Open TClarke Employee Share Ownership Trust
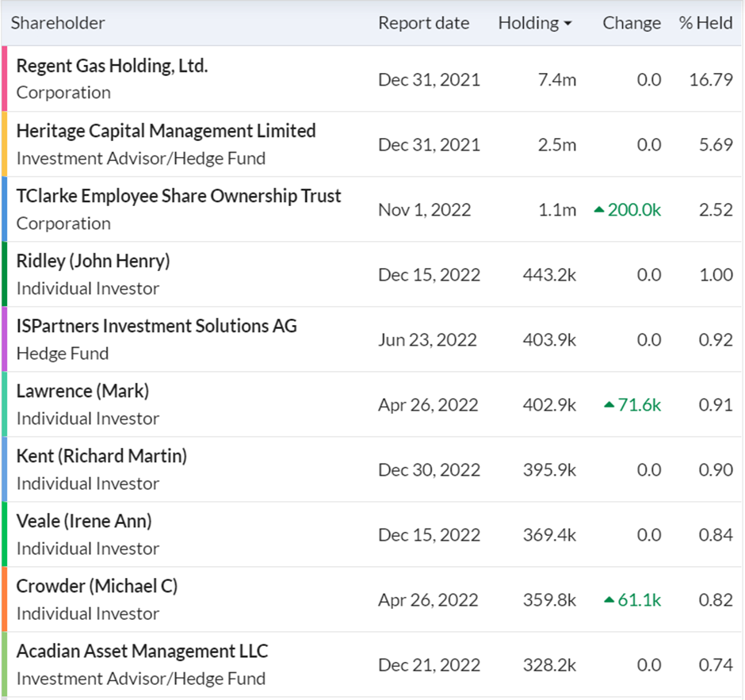This screenshot has width=745, height=700. click(178, 196)
